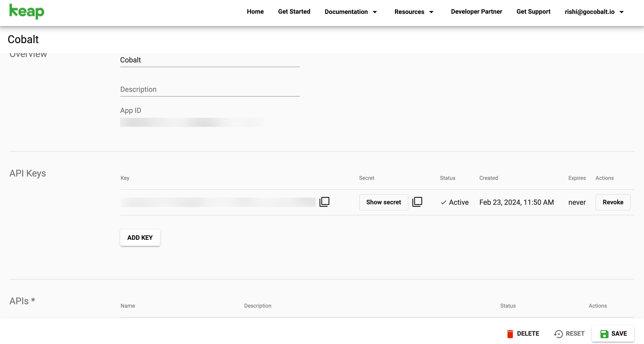The height and width of the screenshot is (344, 644).
Task: Click the blurred App ID value
Action: click(192, 122)
